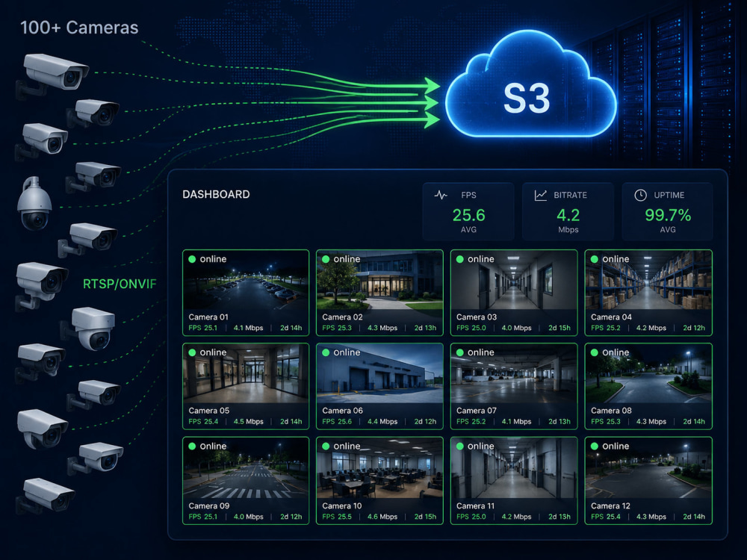
Task: Select the Bitrate 4.2 Mbps stat card
Action: [568, 211]
